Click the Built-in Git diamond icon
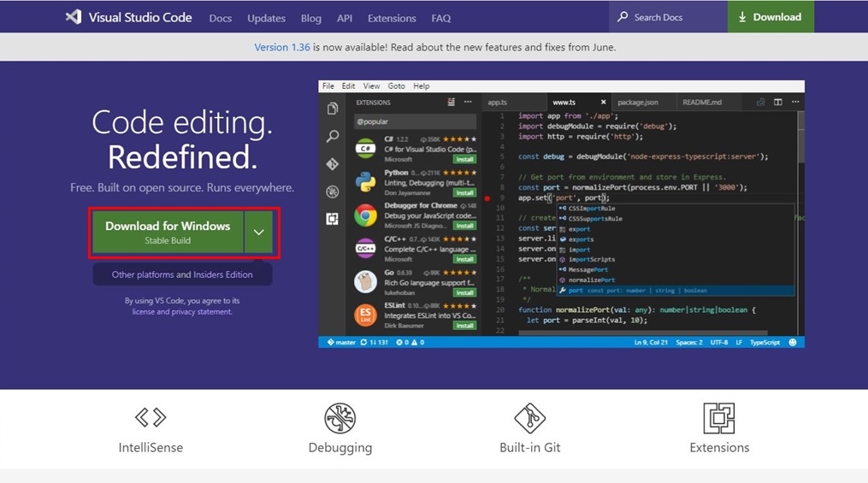Image resolution: width=868 pixels, height=483 pixels. (529, 418)
